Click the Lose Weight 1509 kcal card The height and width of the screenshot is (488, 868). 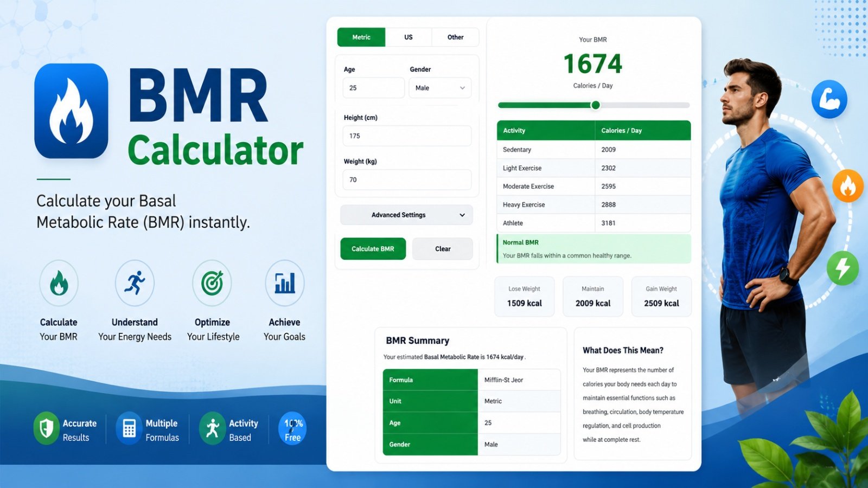click(x=525, y=297)
